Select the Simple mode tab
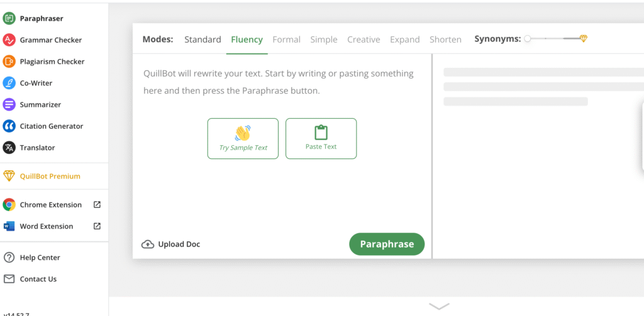 coord(324,40)
